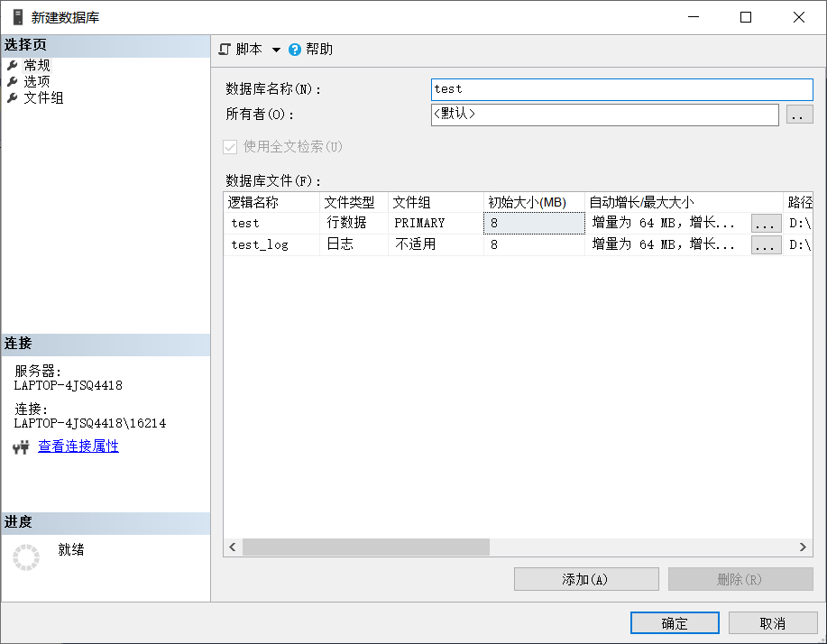Open the 脚本 dropdown arrow
This screenshot has height=644, width=827.
pos(276,50)
